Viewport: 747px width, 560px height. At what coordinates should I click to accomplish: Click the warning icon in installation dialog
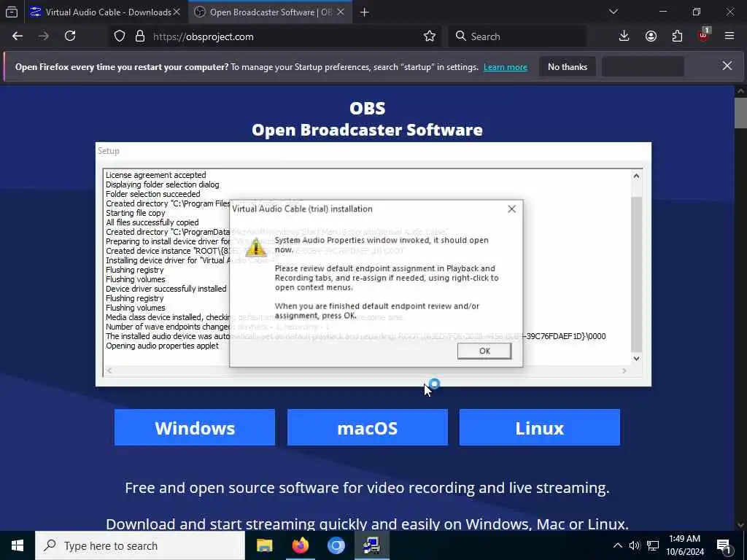tap(256, 248)
